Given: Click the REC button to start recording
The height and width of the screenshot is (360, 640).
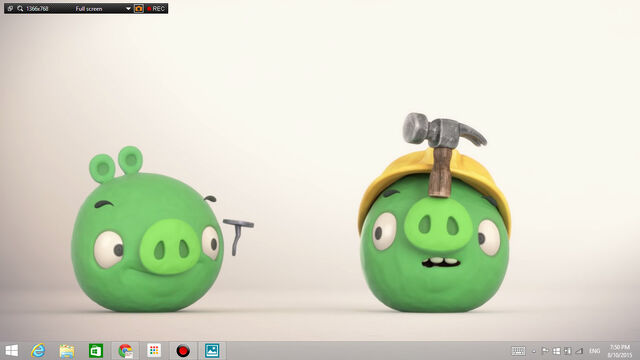Looking at the screenshot, I should (x=156, y=9).
